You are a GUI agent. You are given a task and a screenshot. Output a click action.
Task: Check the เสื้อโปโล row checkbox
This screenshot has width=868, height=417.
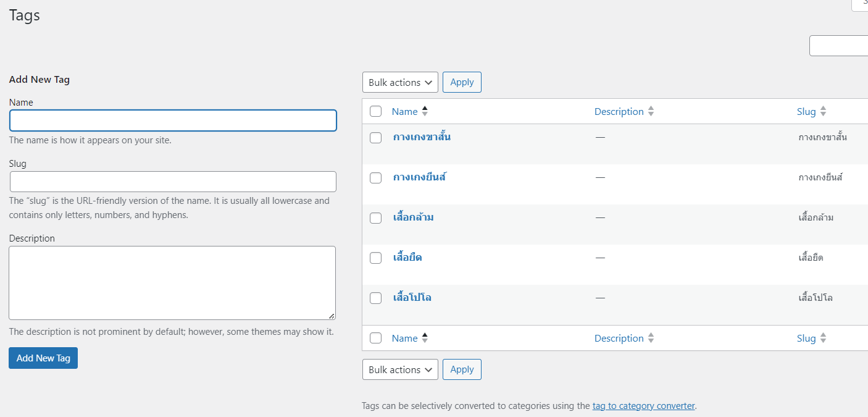pyautogui.click(x=375, y=298)
